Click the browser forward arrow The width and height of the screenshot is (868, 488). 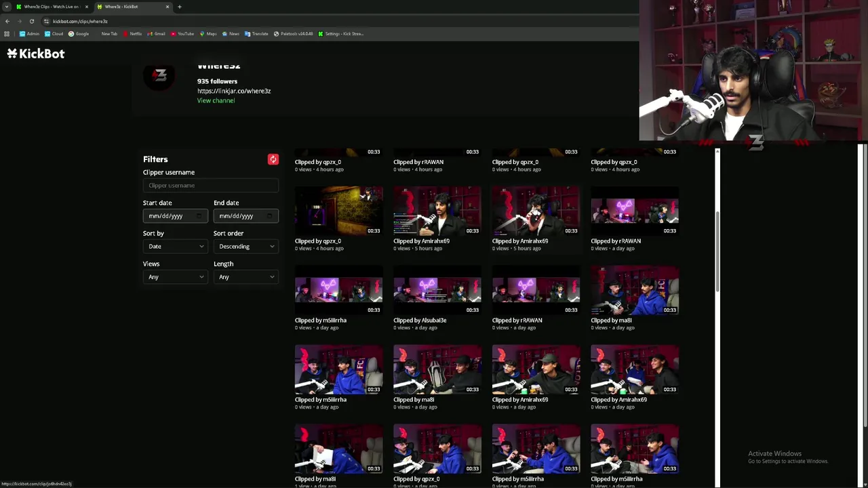19,21
